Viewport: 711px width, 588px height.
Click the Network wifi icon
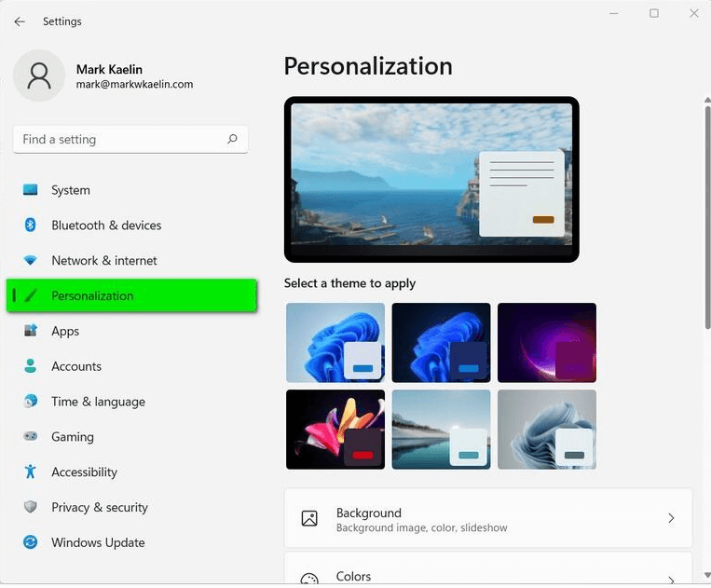[x=31, y=260]
